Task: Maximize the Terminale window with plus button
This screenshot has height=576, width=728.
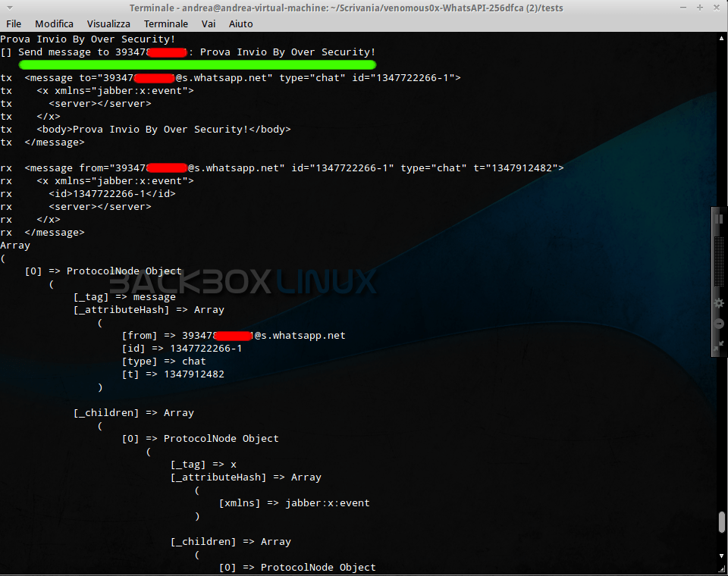Action: click(x=700, y=8)
